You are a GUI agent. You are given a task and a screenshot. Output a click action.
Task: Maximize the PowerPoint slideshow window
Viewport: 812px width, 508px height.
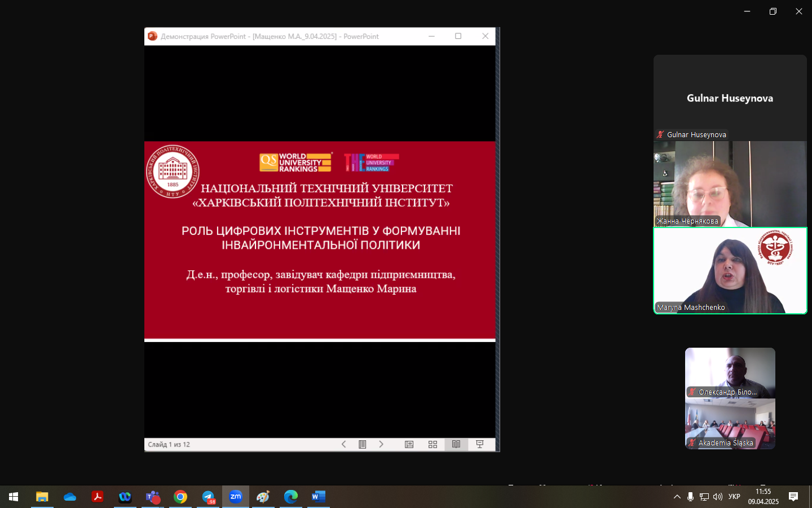tap(458, 36)
